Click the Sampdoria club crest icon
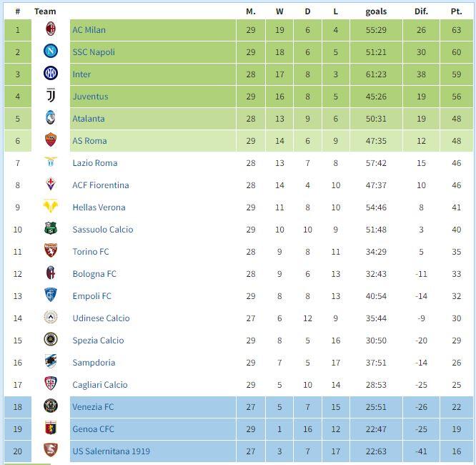This screenshot has height=465, width=476. click(x=51, y=363)
